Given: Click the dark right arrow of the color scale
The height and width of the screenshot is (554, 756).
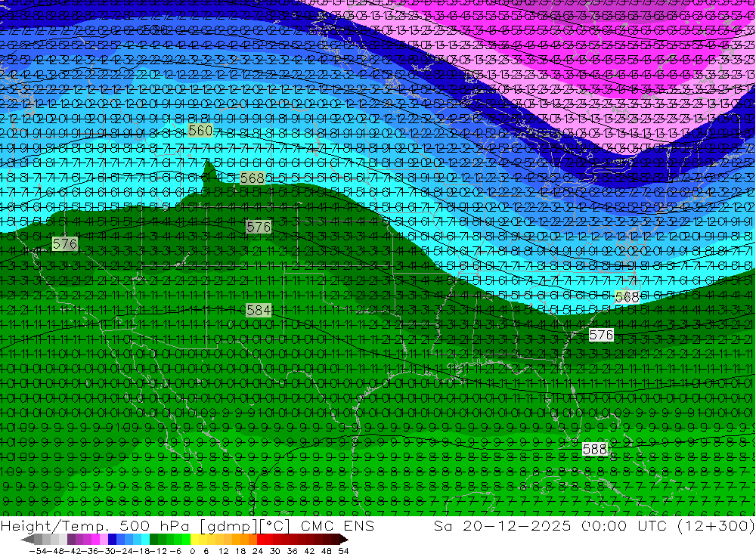Looking at the screenshot, I should point(344,539).
